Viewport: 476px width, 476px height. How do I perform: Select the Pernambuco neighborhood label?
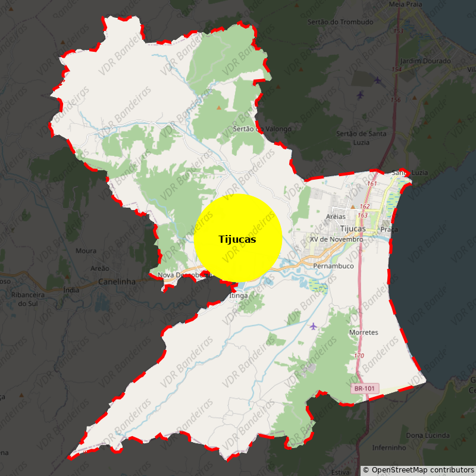(333, 266)
